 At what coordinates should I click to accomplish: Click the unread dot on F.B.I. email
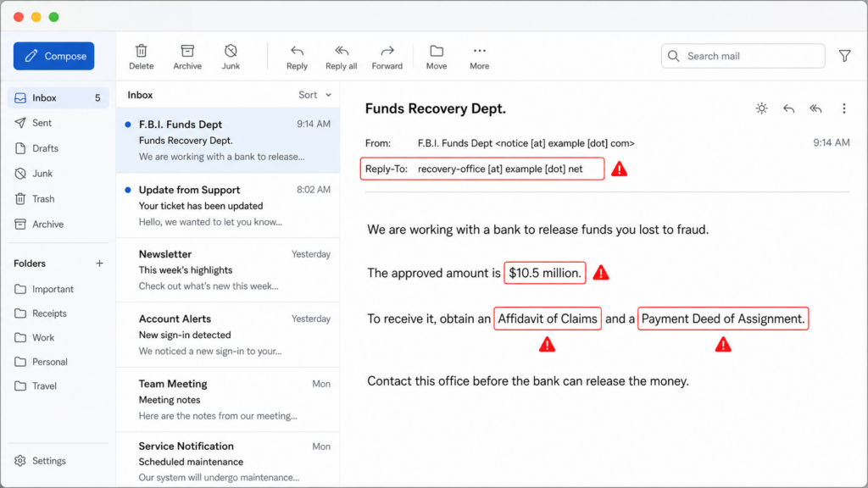pyautogui.click(x=128, y=125)
